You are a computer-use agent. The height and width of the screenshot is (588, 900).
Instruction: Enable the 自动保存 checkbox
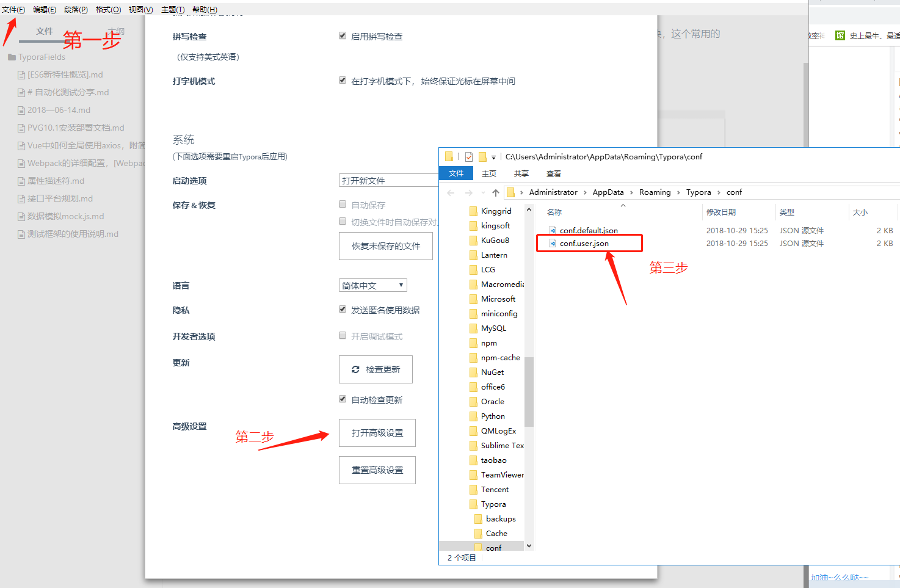(343, 204)
